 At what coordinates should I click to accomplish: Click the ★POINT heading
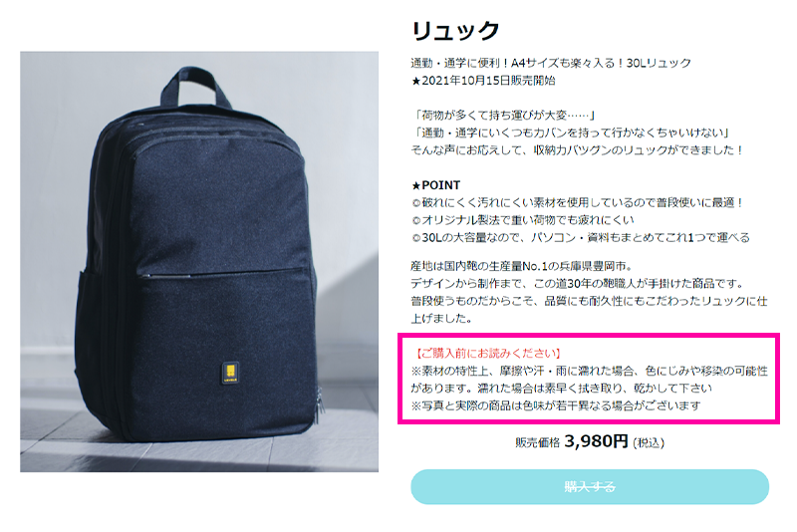point(436,185)
